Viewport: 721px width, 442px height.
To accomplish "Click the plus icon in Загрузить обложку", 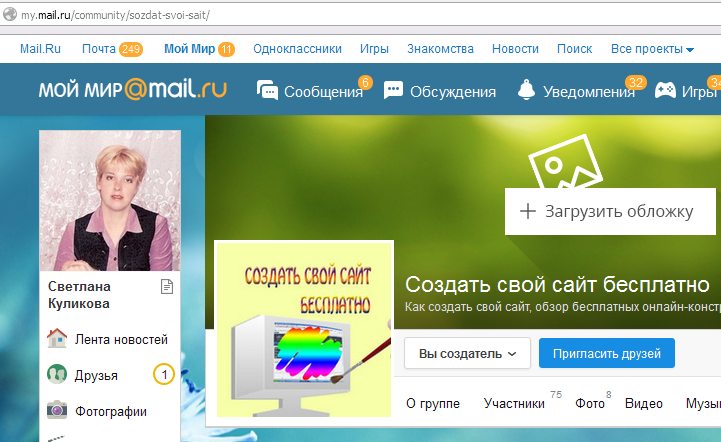I will pos(528,211).
